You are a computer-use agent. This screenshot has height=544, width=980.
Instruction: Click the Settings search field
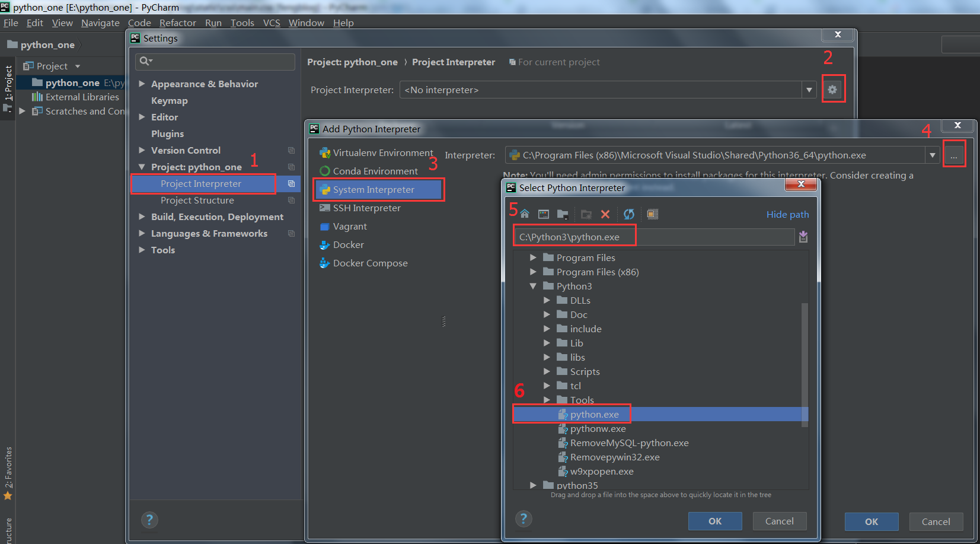click(x=215, y=62)
